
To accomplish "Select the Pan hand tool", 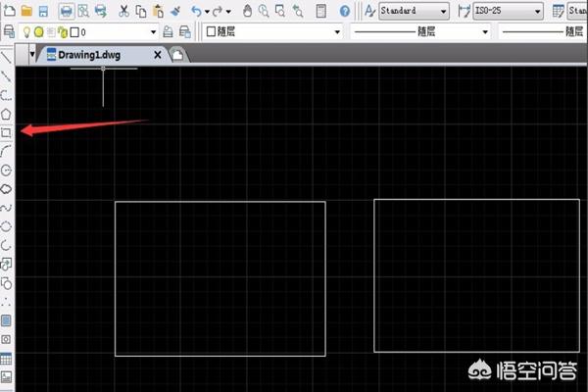I will [x=248, y=11].
